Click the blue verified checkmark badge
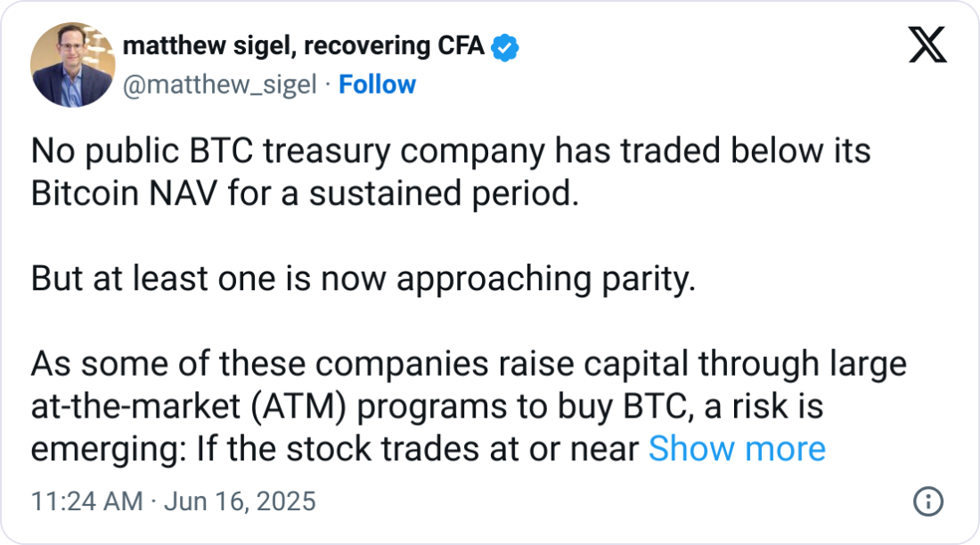 pyautogui.click(x=505, y=46)
